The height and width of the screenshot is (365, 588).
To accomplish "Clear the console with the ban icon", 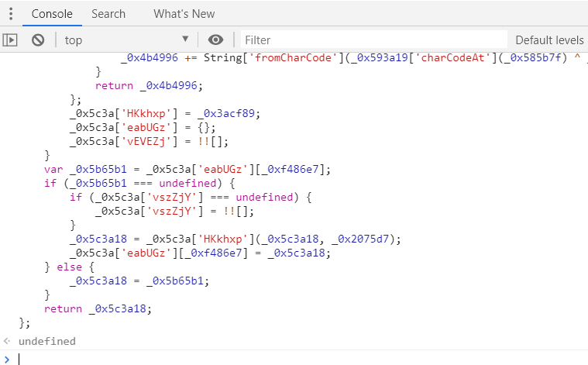I will click(x=38, y=40).
